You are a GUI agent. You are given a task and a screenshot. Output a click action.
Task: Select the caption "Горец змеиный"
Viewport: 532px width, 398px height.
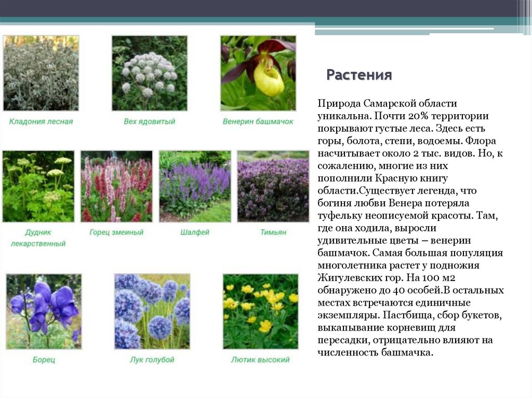coord(116,232)
